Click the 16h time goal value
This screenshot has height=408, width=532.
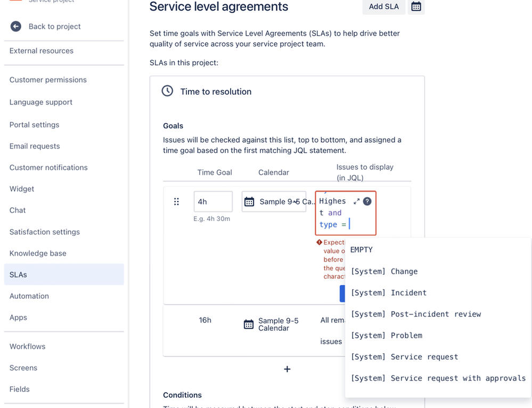point(205,320)
